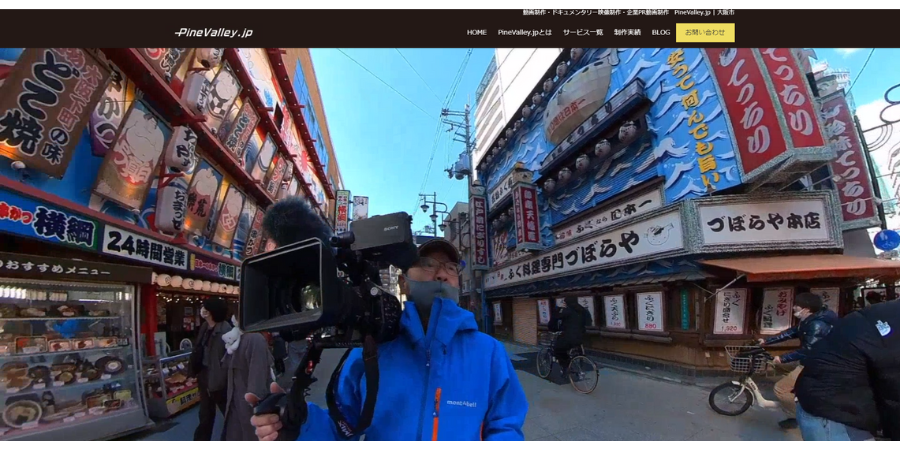
Task: Open the PineValley.jpとは page
Action: 525,33
